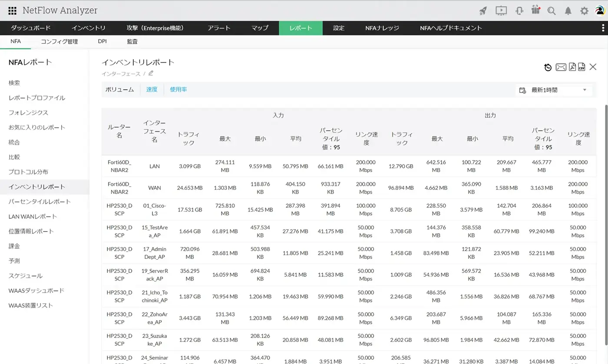Image resolution: width=608 pixels, height=364 pixels.
Task: Click the schedule report clock icon
Action: [x=548, y=67]
